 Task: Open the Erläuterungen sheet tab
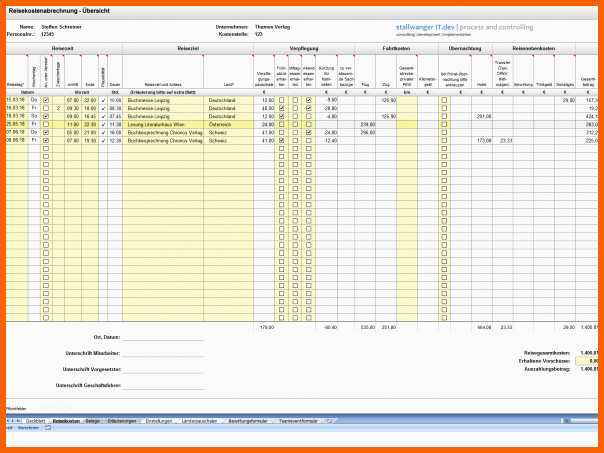[122, 421]
